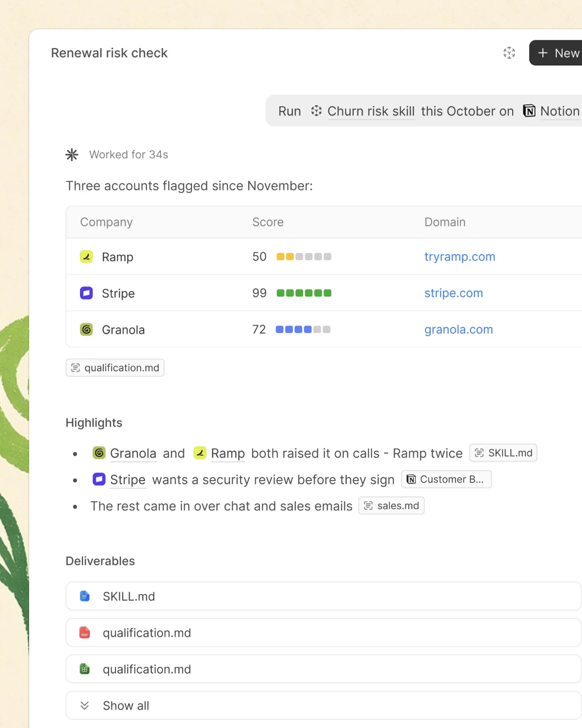The image size is (582, 728).
Task: Open the tryramp.com link
Action: (x=460, y=257)
